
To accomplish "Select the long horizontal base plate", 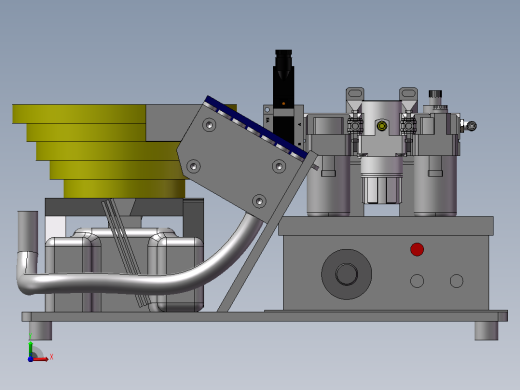I will 265,316.
